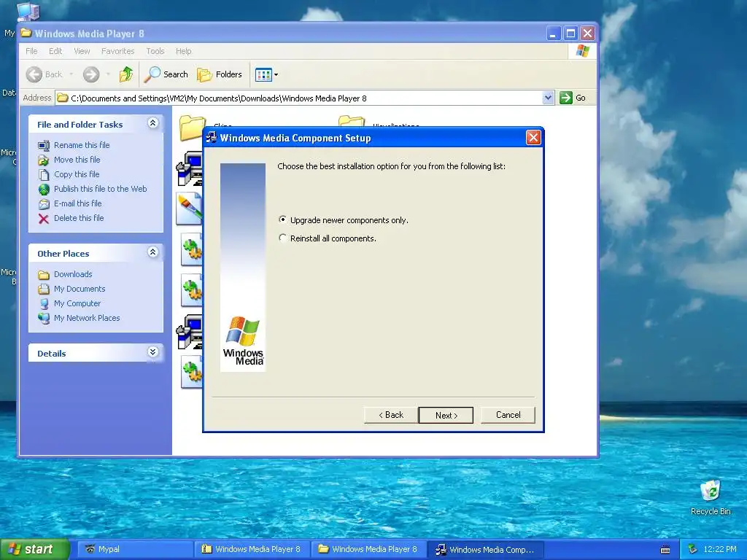Open Downloads in Other Places

pos(73,274)
